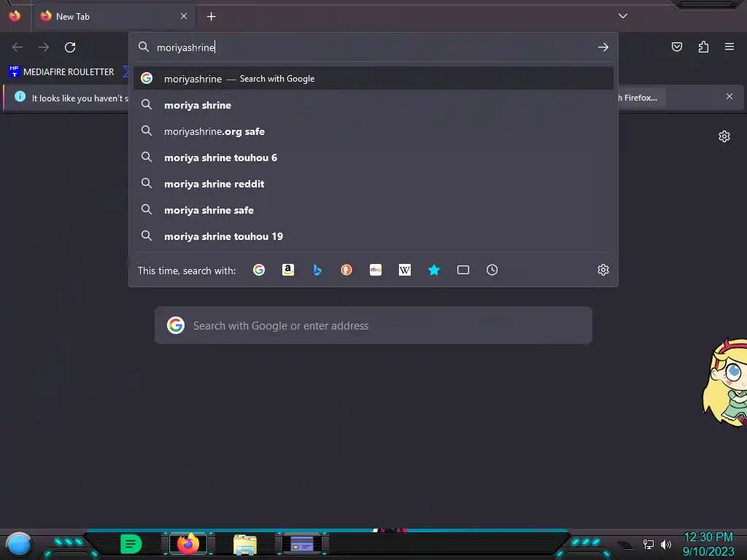This screenshot has width=747, height=560.
Task: Go back with the back arrow
Action: tap(18, 47)
